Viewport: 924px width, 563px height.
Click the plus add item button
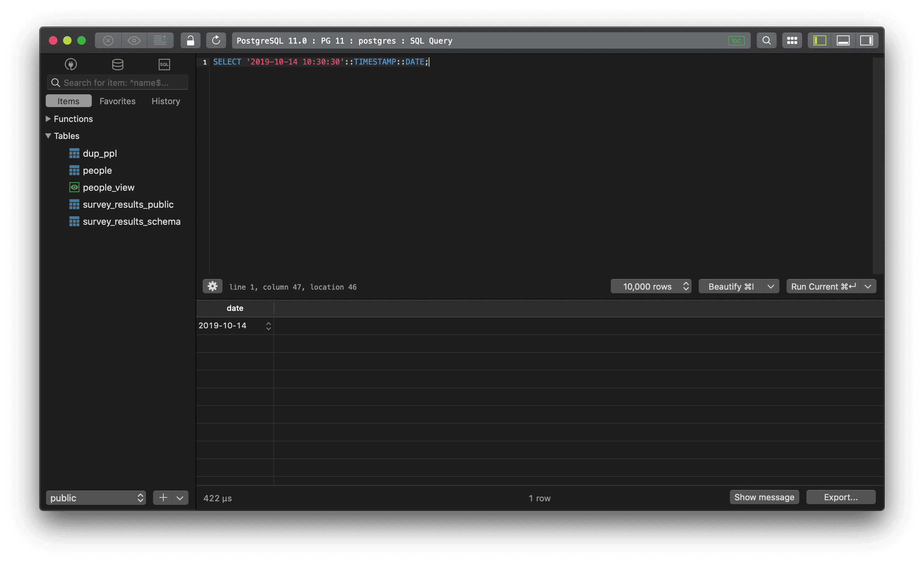coord(163,498)
